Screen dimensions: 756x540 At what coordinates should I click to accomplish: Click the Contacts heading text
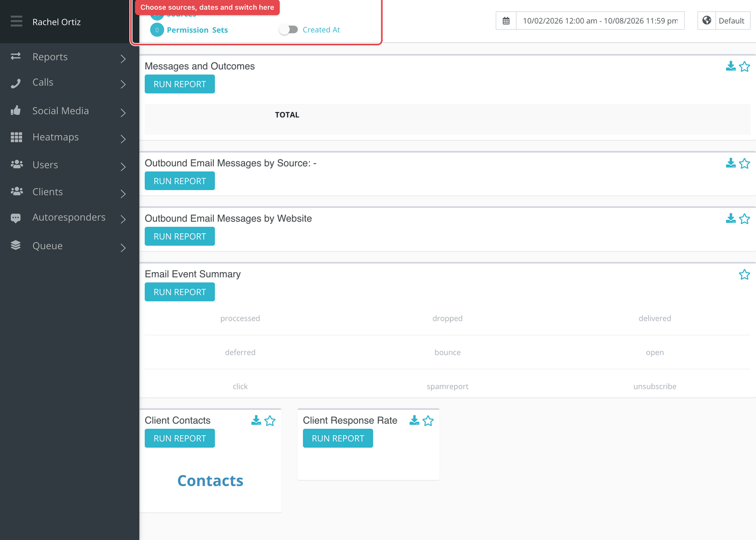(211, 481)
